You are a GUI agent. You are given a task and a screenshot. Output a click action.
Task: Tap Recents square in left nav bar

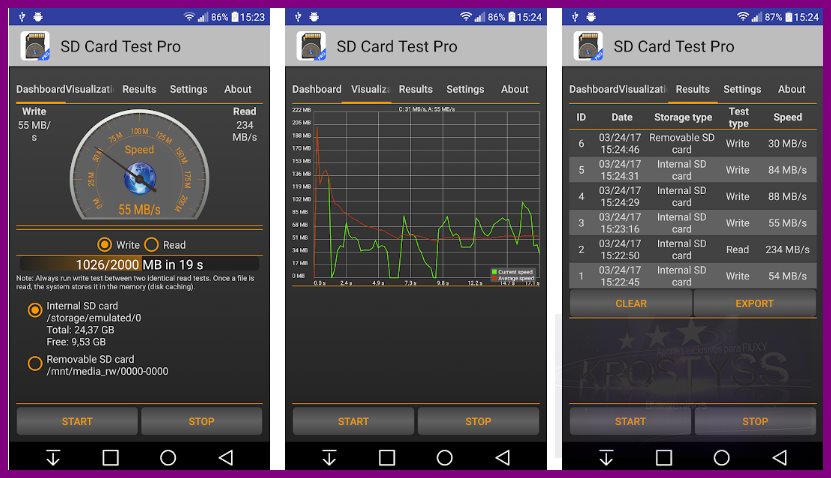110,457
